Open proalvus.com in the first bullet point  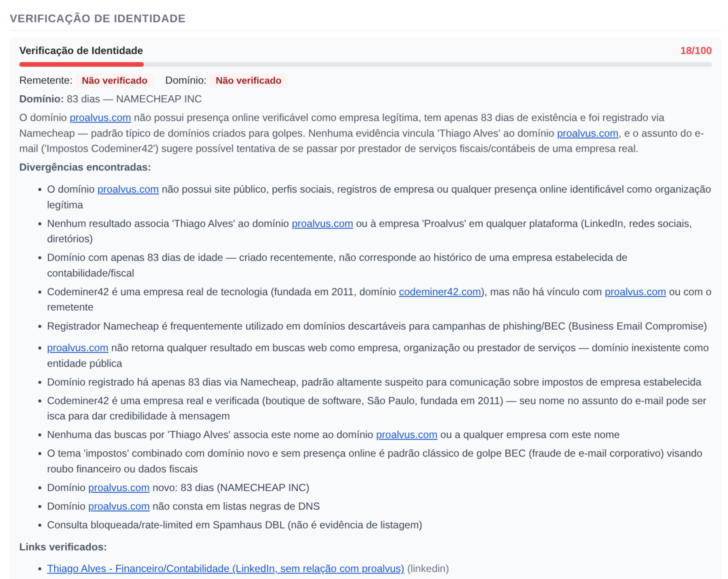pyautogui.click(x=128, y=189)
